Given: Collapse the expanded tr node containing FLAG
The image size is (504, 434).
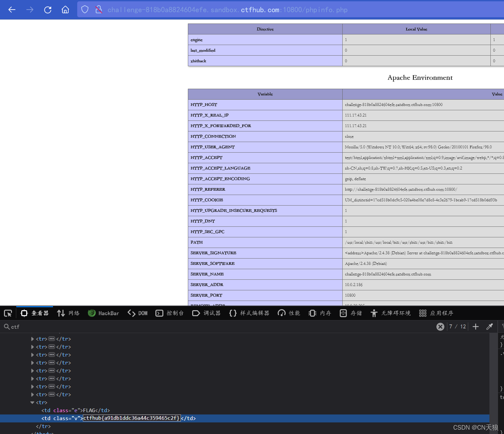Looking at the screenshot, I should (32, 403).
